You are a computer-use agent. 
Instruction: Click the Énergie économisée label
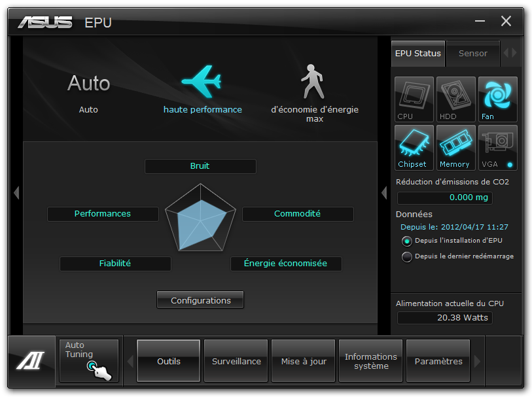click(x=286, y=264)
